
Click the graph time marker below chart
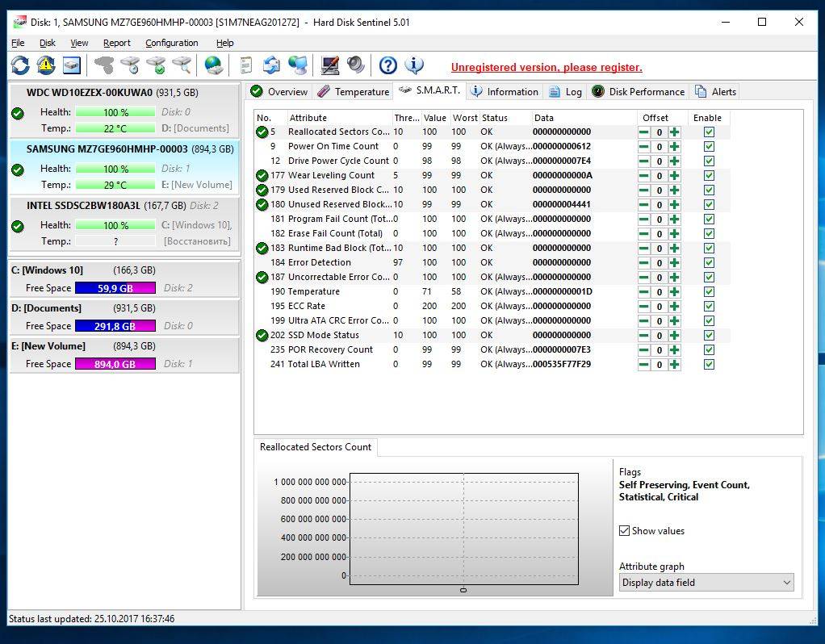pos(463,590)
